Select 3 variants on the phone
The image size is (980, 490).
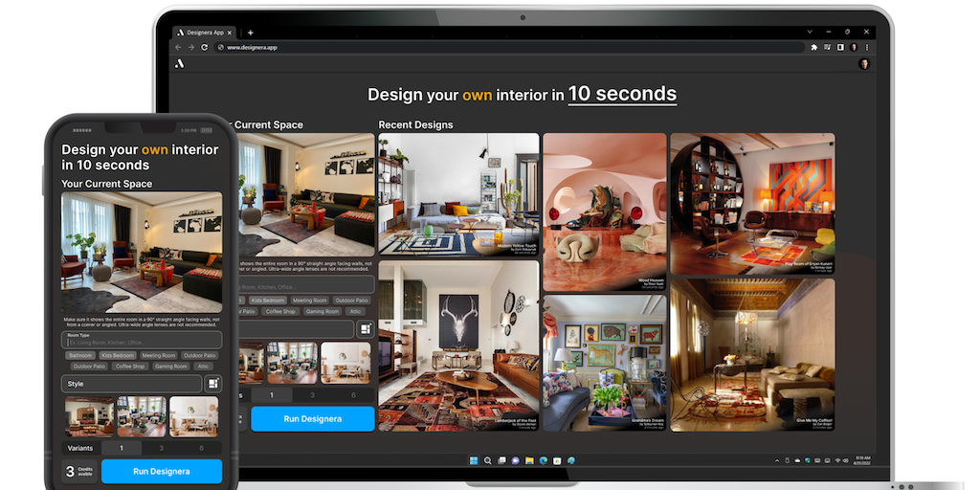tap(161, 448)
